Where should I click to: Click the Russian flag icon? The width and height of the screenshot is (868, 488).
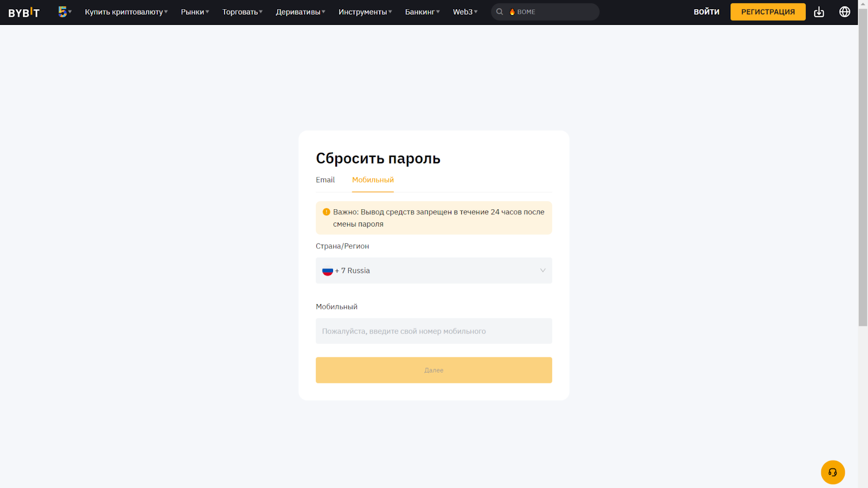pos(328,271)
